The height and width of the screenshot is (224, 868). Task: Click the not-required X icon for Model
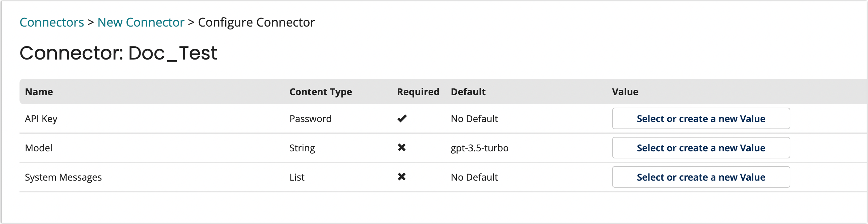pyautogui.click(x=402, y=147)
